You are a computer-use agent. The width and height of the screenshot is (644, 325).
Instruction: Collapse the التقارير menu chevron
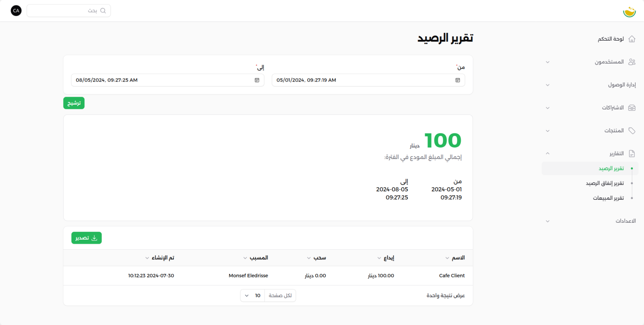[x=548, y=153]
